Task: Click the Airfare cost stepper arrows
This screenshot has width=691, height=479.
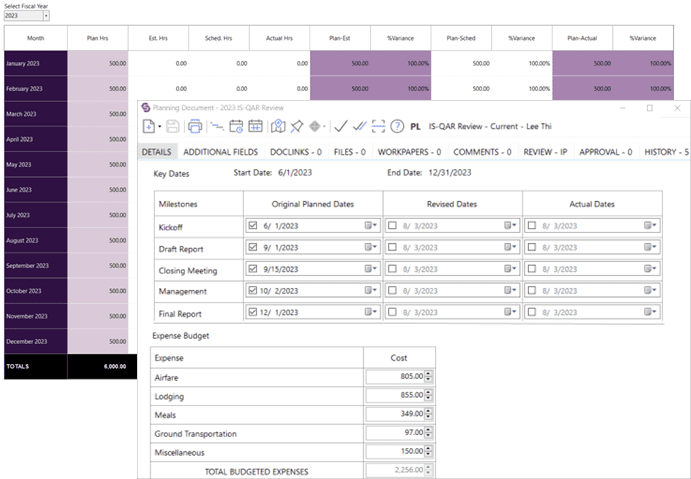Action: [428, 377]
